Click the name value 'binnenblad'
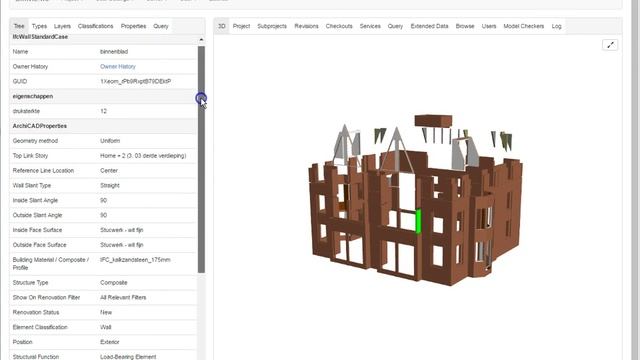640x360 pixels. click(114, 52)
